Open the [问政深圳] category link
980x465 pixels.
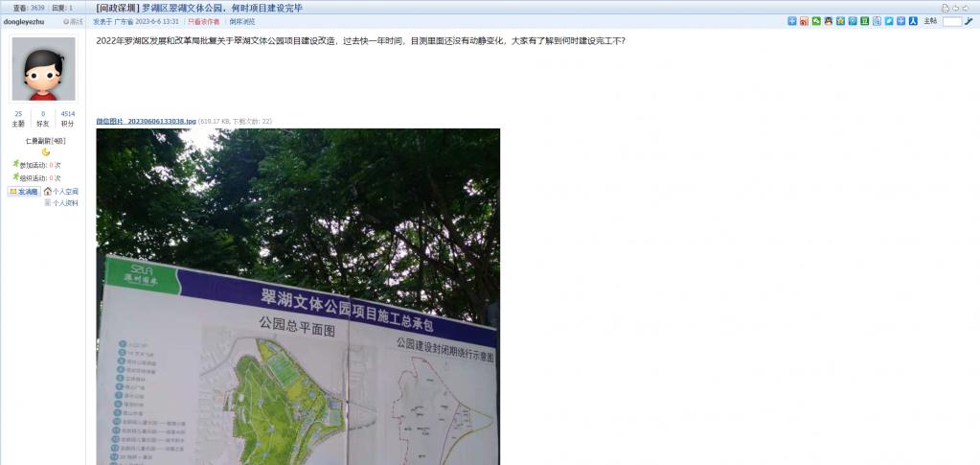click(x=118, y=8)
